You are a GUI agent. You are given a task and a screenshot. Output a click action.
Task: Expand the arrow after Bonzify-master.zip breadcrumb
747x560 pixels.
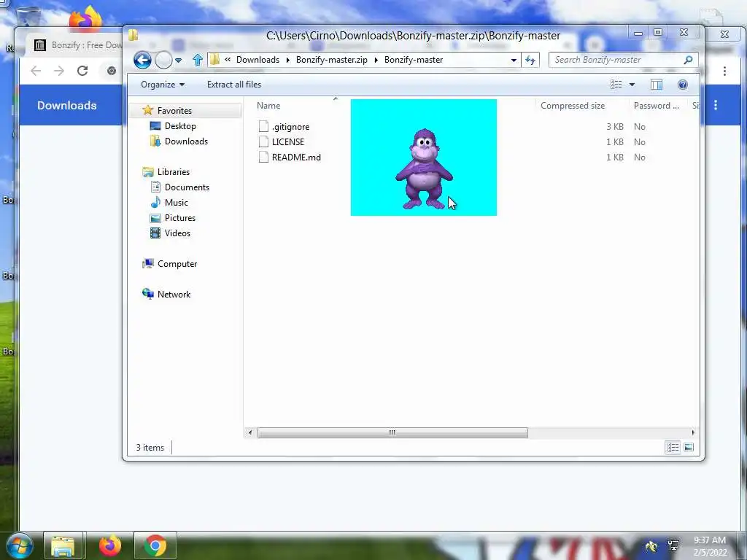click(376, 60)
